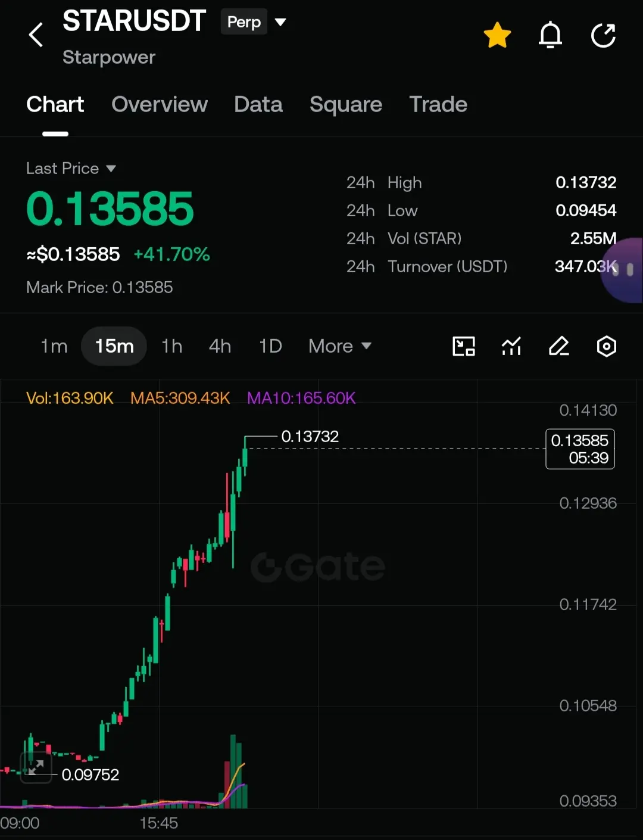Tap the 24h Vol value 2.55M
The width and height of the screenshot is (643, 840).
pyautogui.click(x=593, y=238)
